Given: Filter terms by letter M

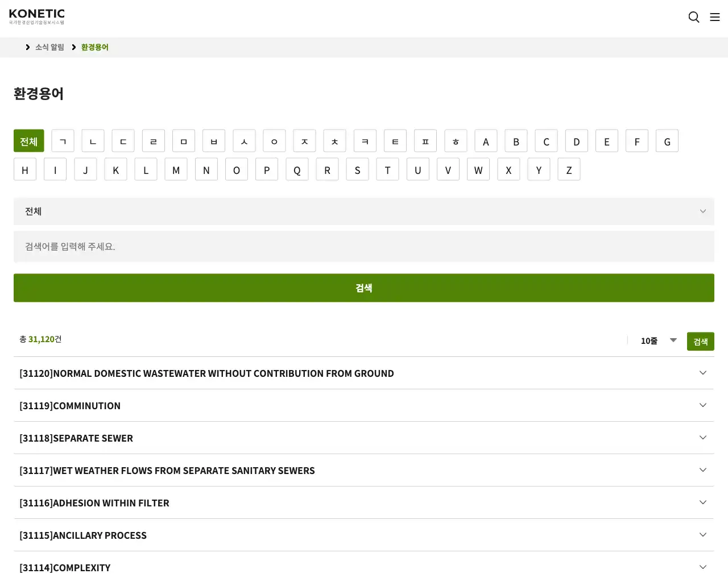Looking at the screenshot, I should 176,169.
